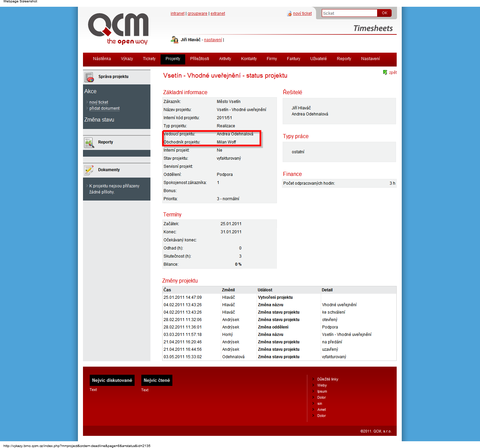Click the Správa projektu sidebar icon

click(89, 77)
